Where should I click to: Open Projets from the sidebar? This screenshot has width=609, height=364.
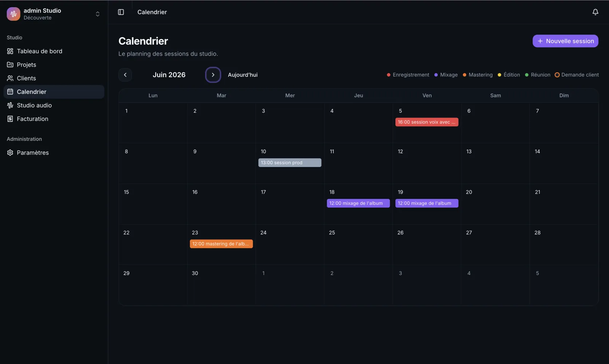(x=54, y=65)
